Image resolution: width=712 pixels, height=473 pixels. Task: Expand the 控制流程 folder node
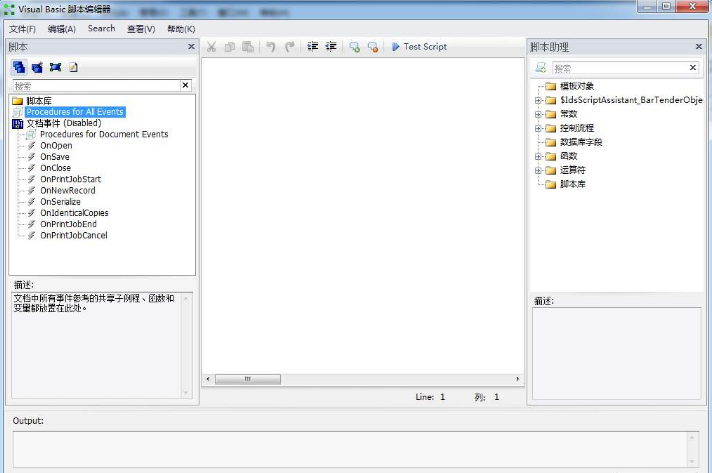(x=538, y=128)
